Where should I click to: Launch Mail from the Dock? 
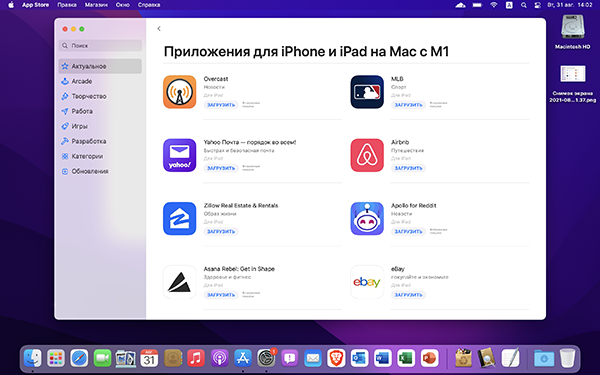313,359
